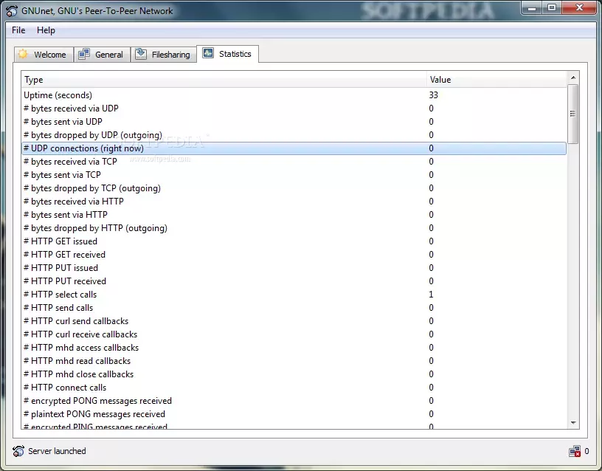This screenshot has height=471, width=602.
Task: Sort by the Value column header
Action: (497, 80)
